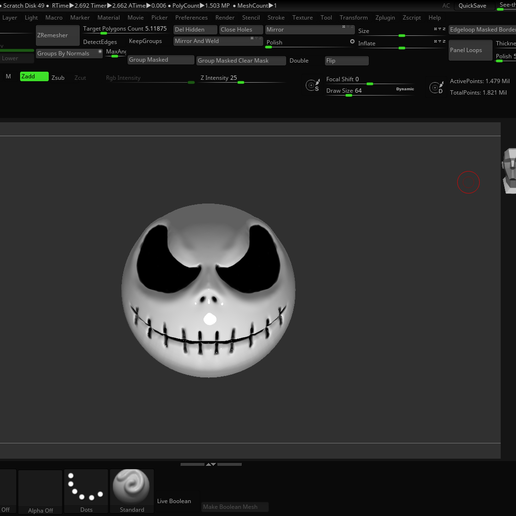
Task: Click the S brush-size icon beside Focal Shift
Action: [312, 85]
